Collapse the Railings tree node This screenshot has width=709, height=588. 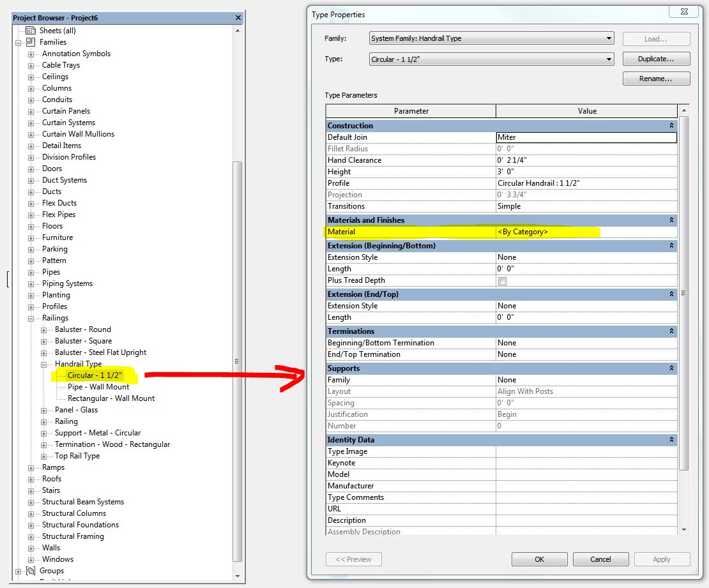(31, 318)
